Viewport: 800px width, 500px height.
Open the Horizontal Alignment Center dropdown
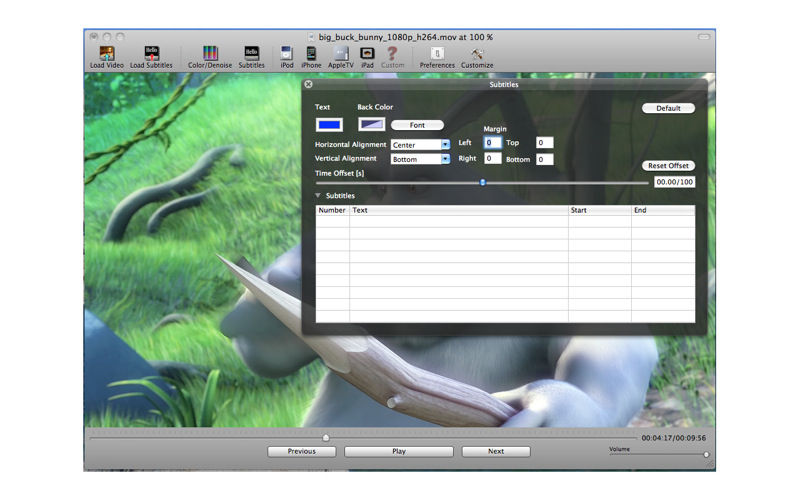[x=420, y=145]
